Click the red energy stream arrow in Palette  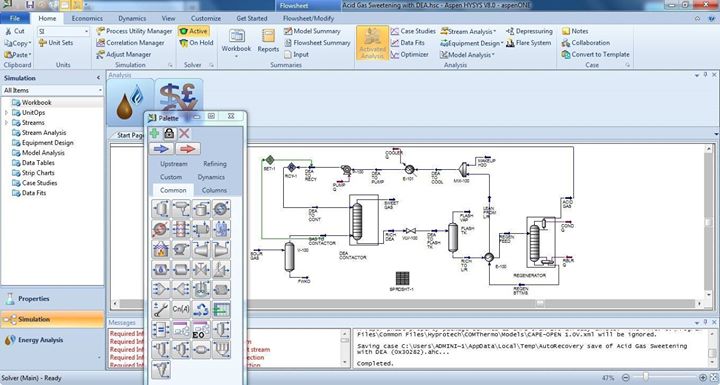click(x=187, y=149)
